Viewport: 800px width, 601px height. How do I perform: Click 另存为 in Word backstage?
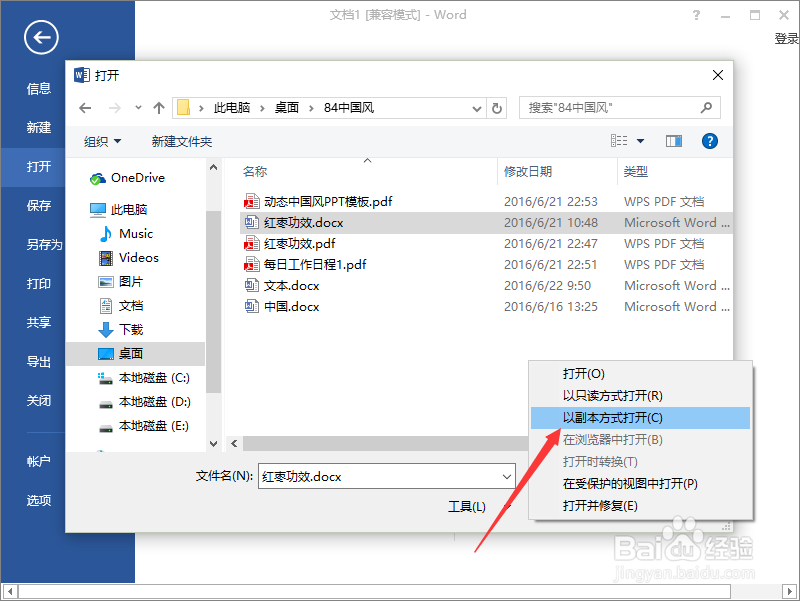click(44, 245)
